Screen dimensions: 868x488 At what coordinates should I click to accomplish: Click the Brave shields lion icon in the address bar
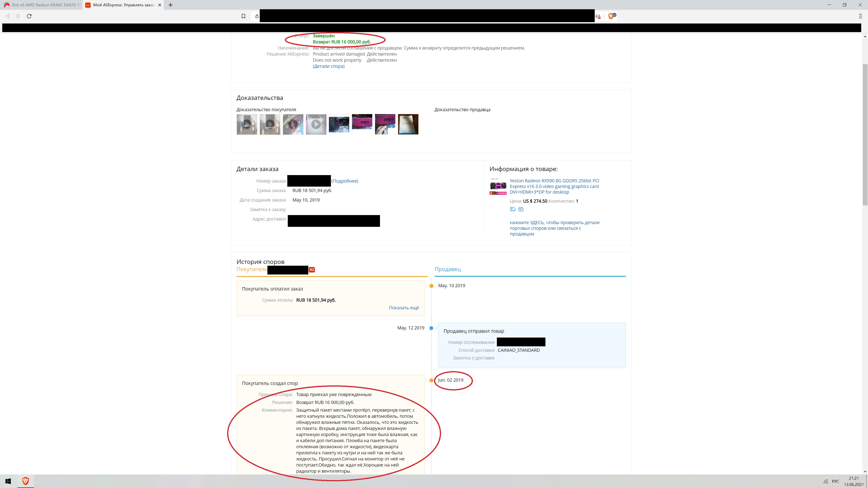[x=611, y=16]
